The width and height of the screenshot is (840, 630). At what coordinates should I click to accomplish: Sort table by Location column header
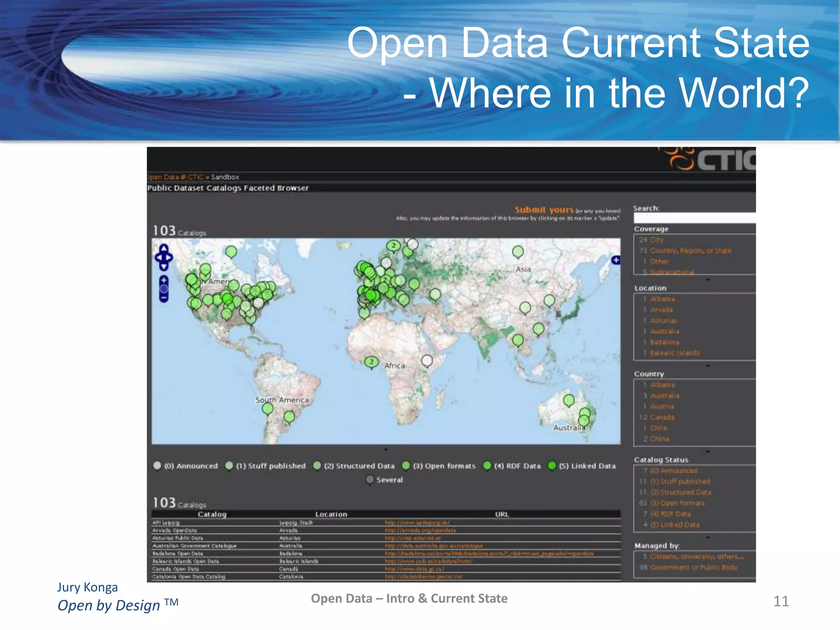coord(331,514)
